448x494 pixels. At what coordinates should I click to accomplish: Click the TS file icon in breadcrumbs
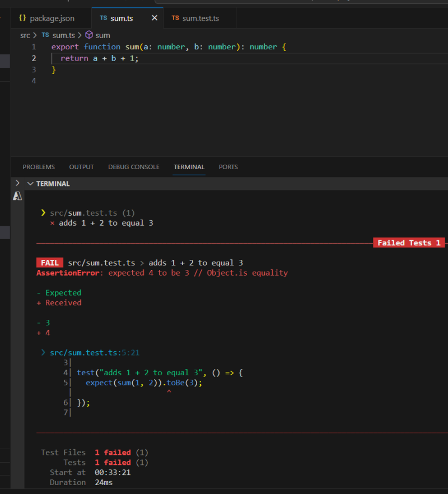point(45,35)
